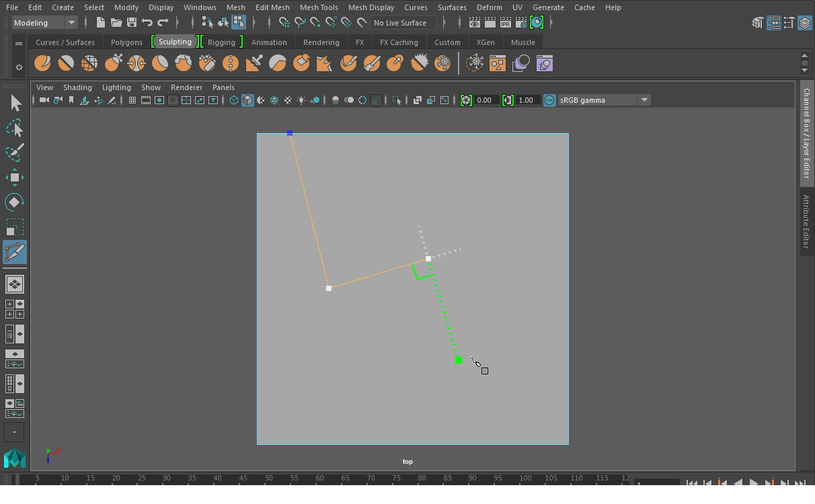Screen dimensions: 815x504
Task: Click the snowflake Convert to Frozen icon
Action: pos(475,64)
